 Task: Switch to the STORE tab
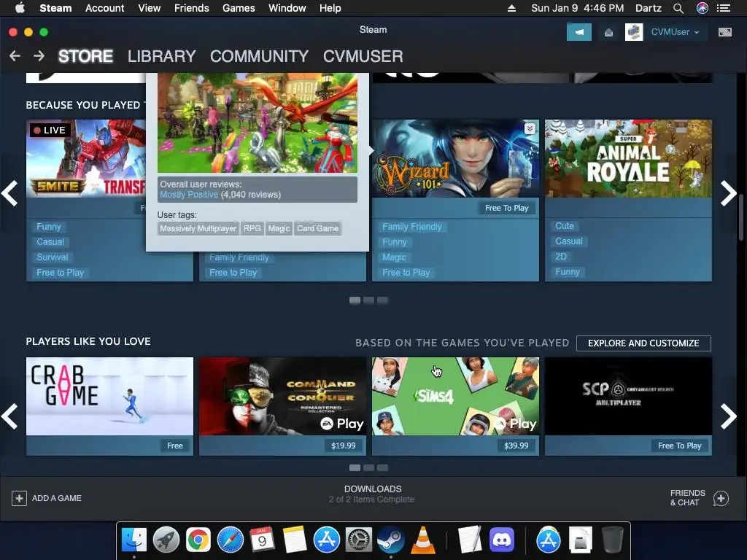coord(86,56)
